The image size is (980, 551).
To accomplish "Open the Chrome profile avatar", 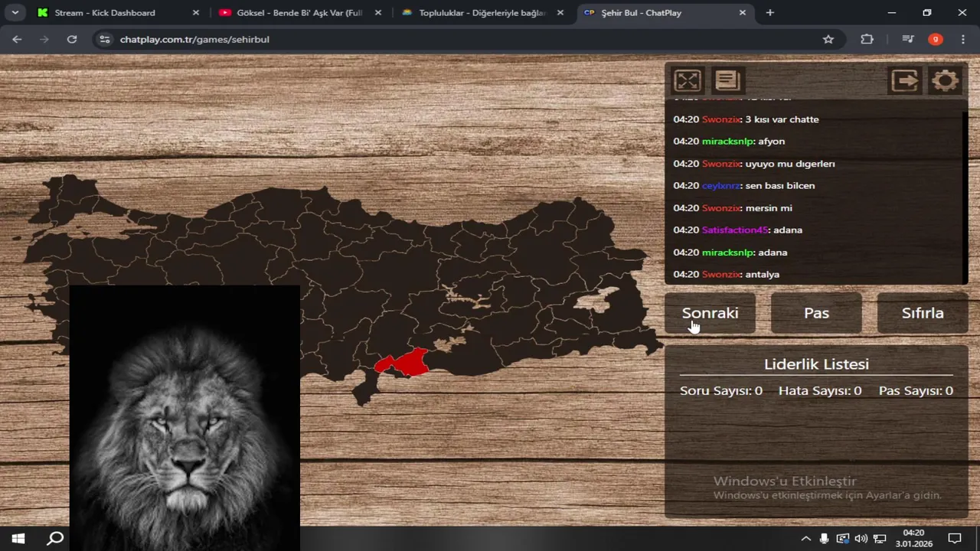I will pos(936,39).
